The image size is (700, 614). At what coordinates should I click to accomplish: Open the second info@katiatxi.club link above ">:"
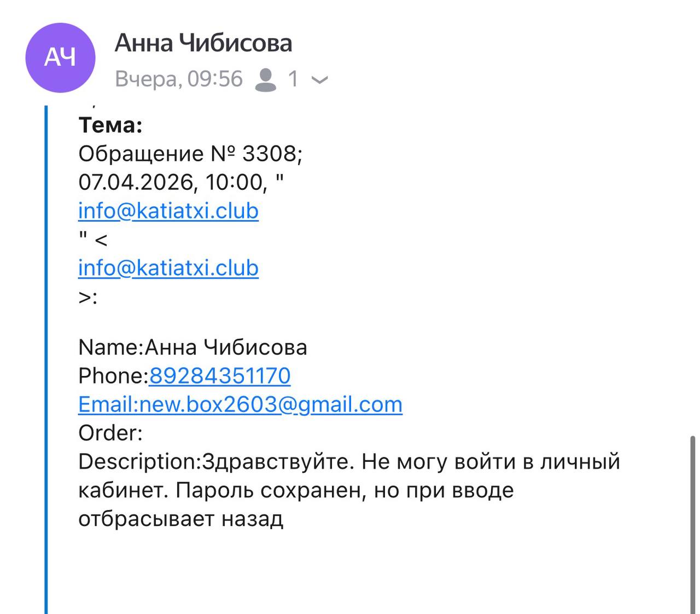168,268
